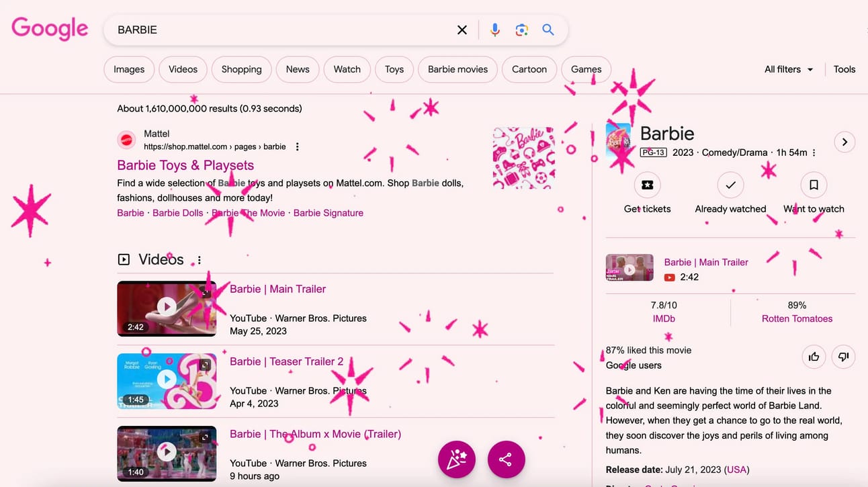This screenshot has width=868, height=487.
Task: Select the Cartoon filter chip
Action: pos(529,69)
